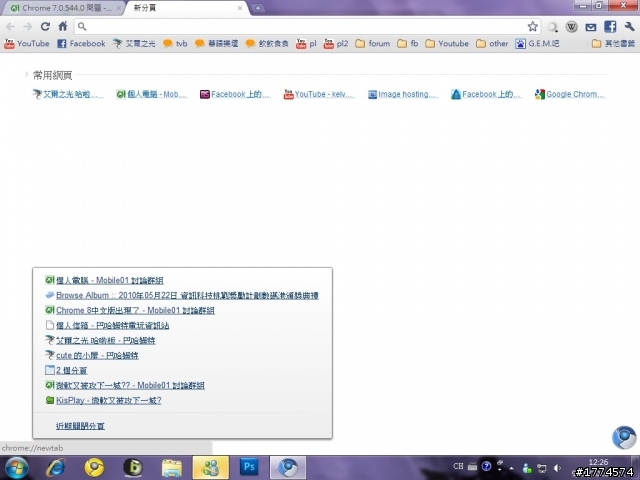This screenshot has height=480, width=640.
Task: Open Photoshop from taskbar
Action: coord(249,467)
